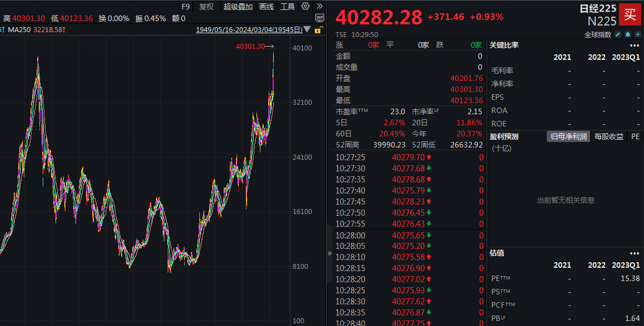Select the 10:28:20 tick row
Image resolution: width=644 pixels, height=326 pixels.
[409, 279]
